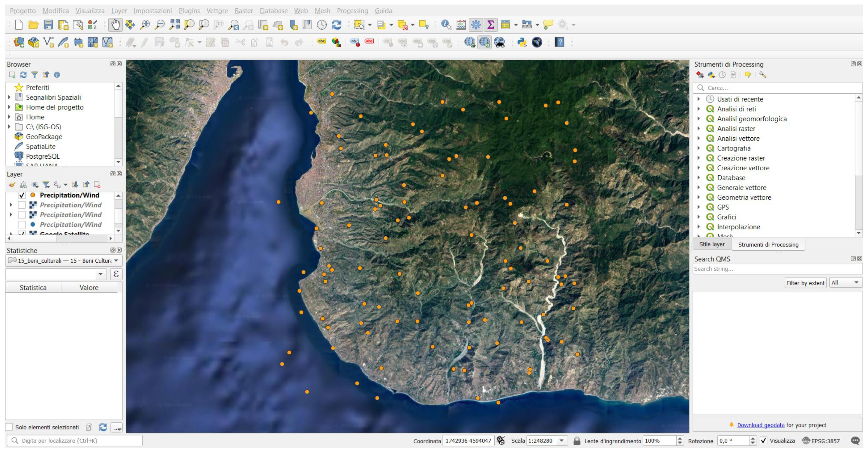Click the Save Project floppy icon
Image resolution: width=868 pixels, height=454 pixels.
tap(48, 25)
